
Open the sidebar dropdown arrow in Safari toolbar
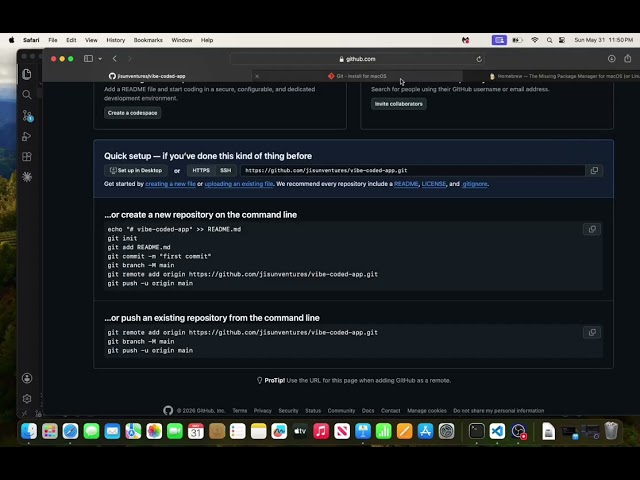pos(100,59)
